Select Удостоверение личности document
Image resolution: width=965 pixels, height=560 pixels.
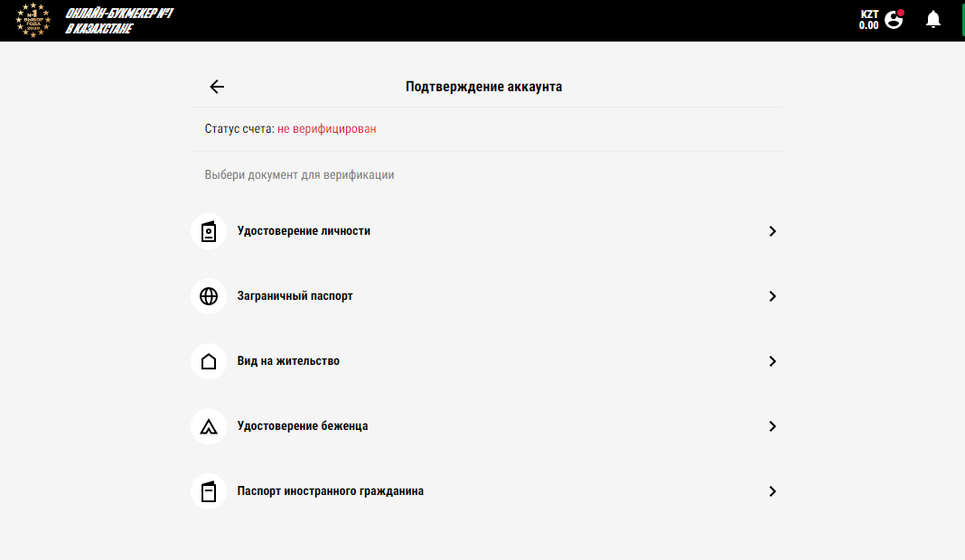[486, 231]
